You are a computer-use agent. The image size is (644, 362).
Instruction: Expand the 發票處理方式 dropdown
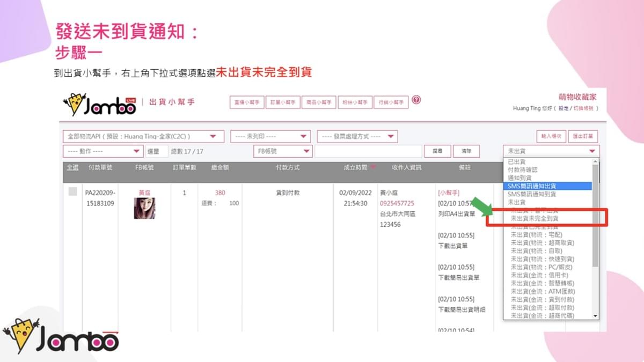tap(357, 136)
